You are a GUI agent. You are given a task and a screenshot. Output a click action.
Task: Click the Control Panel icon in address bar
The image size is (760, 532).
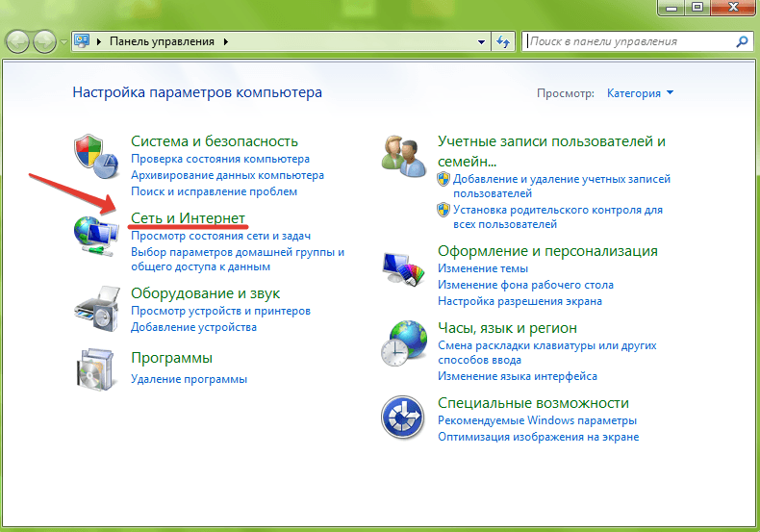point(82,41)
